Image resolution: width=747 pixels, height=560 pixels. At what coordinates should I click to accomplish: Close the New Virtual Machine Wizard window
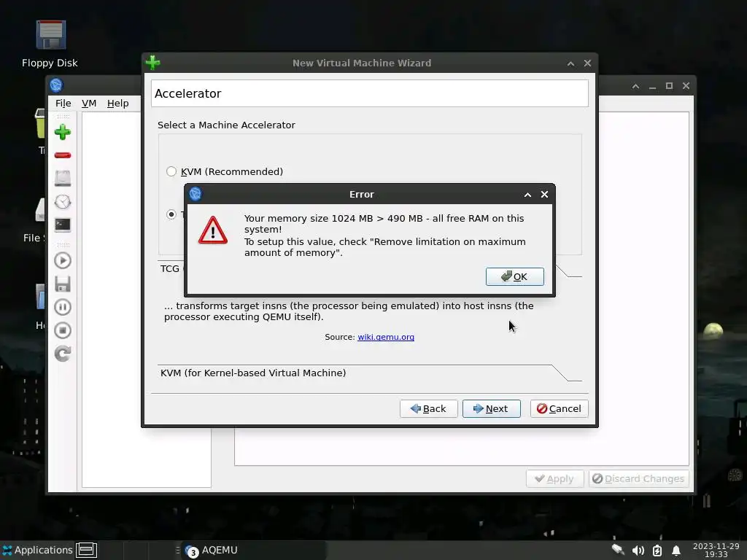click(x=587, y=63)
